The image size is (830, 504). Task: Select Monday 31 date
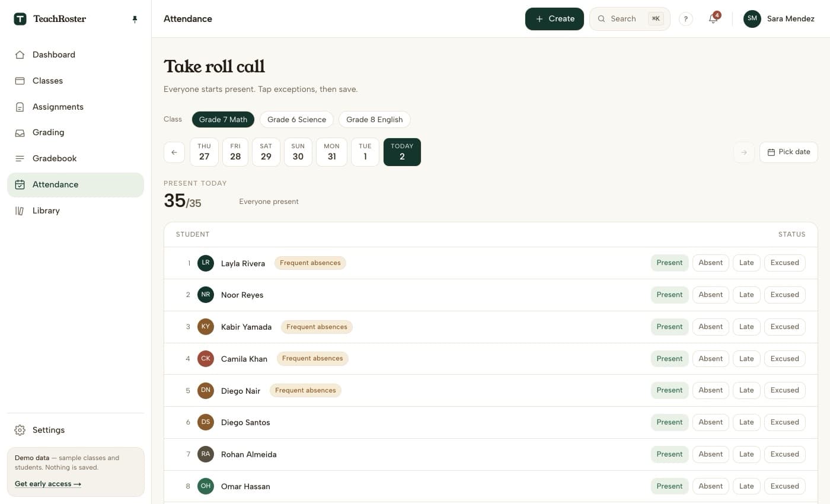pos(331,152)
